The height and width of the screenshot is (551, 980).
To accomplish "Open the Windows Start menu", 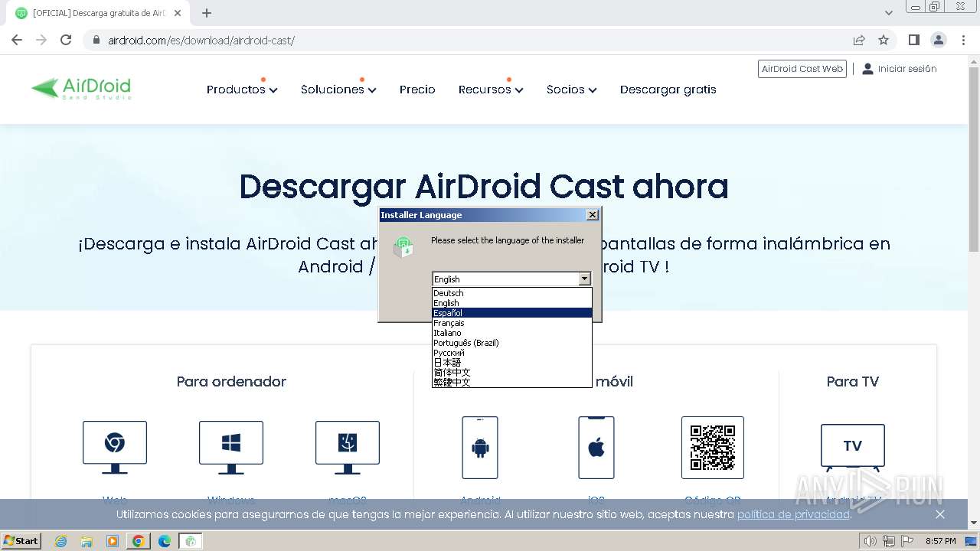I will point(21,541).
